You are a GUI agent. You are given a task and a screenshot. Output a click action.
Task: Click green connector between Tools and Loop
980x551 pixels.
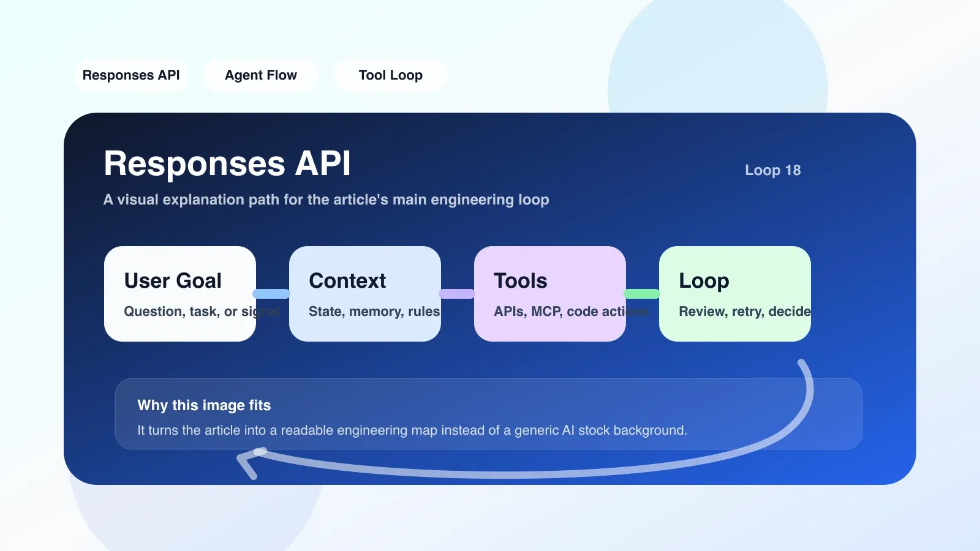642,294
